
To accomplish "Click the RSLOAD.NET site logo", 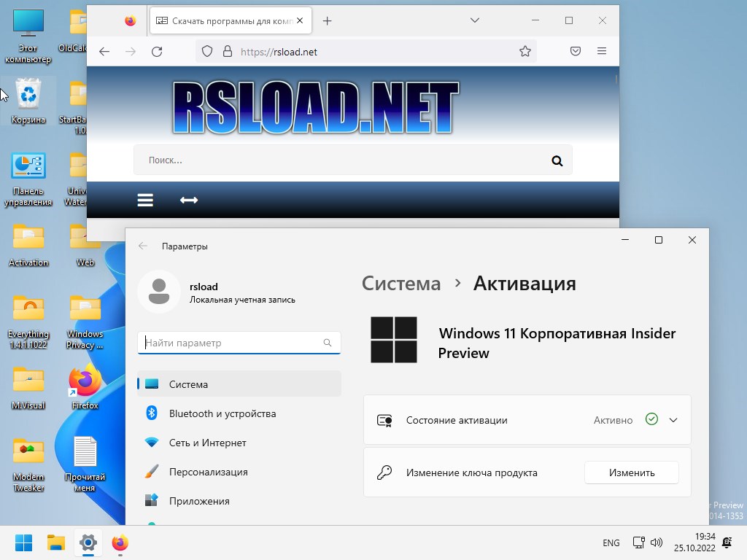I will coord(315,107).
